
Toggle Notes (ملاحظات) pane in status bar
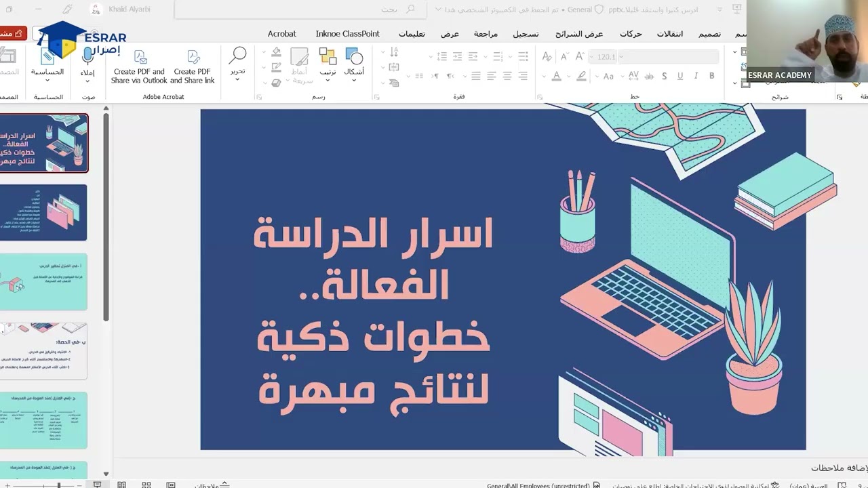[212, 485]
